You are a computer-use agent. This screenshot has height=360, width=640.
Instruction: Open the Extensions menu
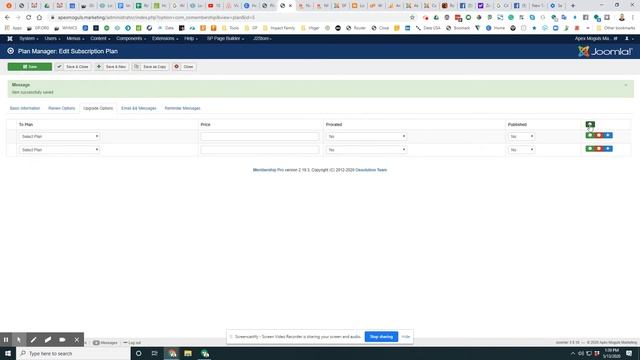(x=165, y=38)
